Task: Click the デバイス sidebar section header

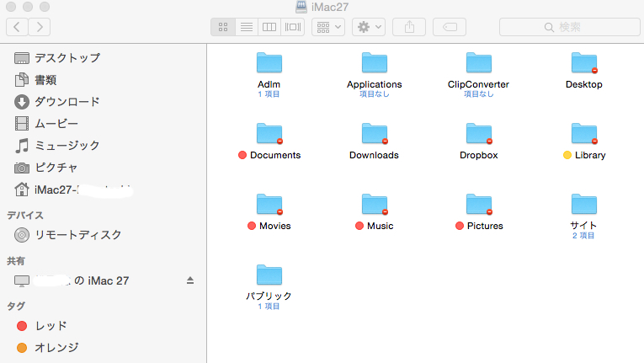Action: (x=25, y=215)
